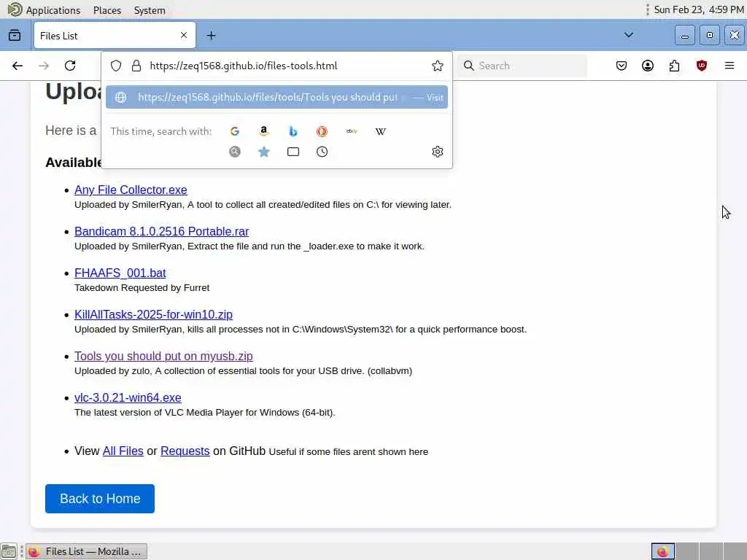
Task: Open the extensions puzzle icon
Action: 674,66
